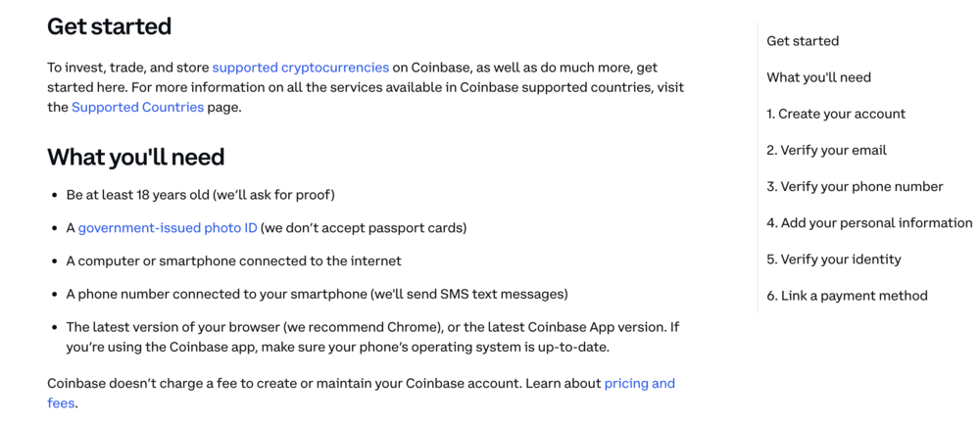The width and height of the screenshot is (980, 425).
Task: Open 4. Add your personal information section
Action: click(x=869, y=223)
